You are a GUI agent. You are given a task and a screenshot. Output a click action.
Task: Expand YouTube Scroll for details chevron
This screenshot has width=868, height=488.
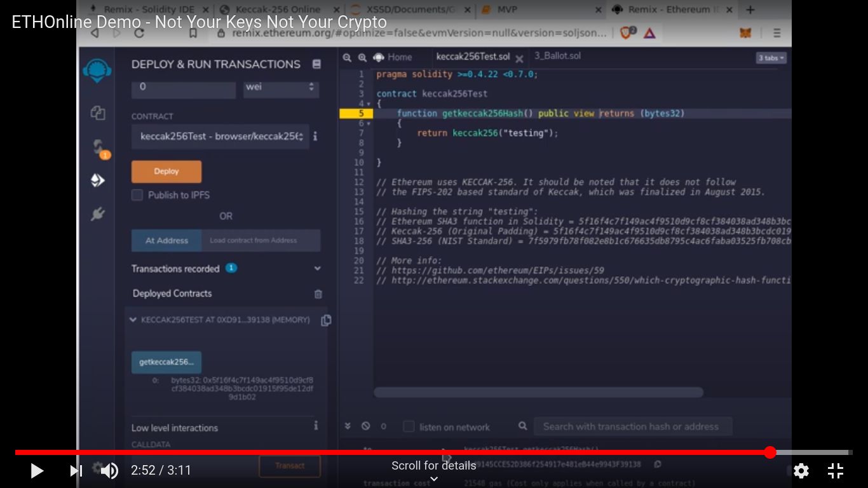(x=434, y=480)
